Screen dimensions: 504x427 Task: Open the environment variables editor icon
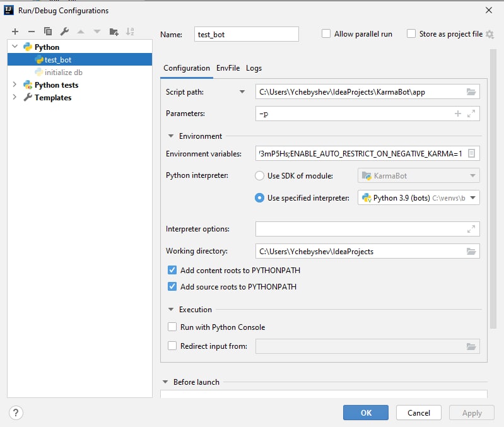471,153
